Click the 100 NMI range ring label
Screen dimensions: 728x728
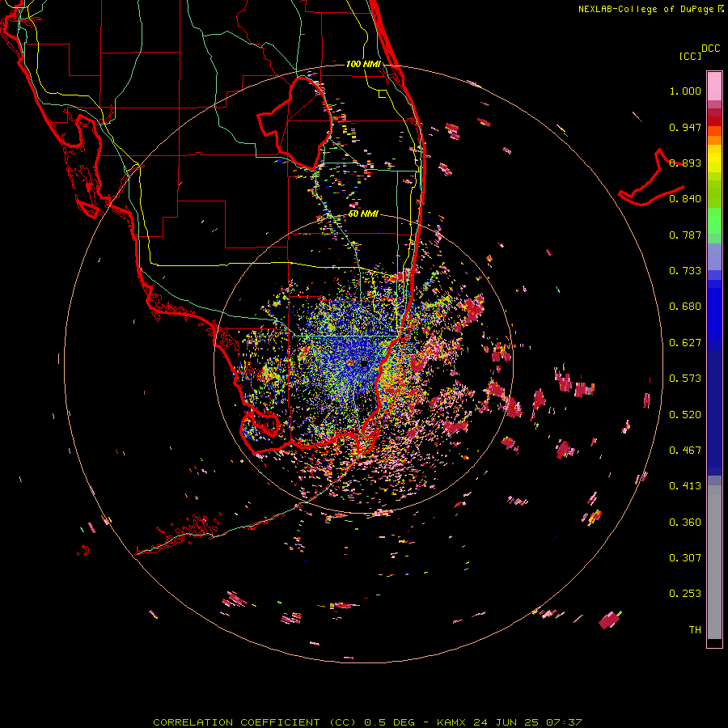(x=363, y=64)
